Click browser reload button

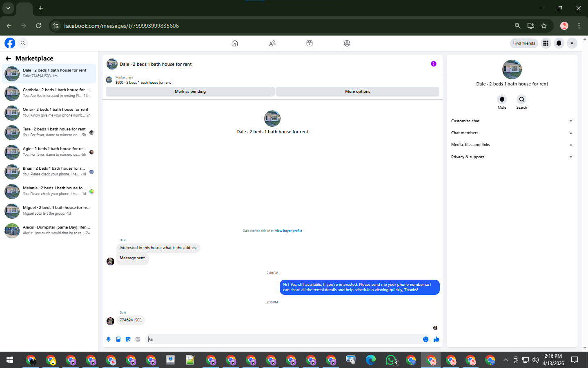[x=38, y=26]
